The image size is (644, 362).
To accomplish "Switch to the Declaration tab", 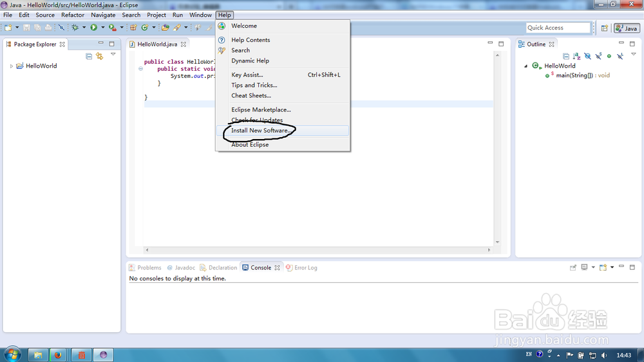I will tap(218, 267).
